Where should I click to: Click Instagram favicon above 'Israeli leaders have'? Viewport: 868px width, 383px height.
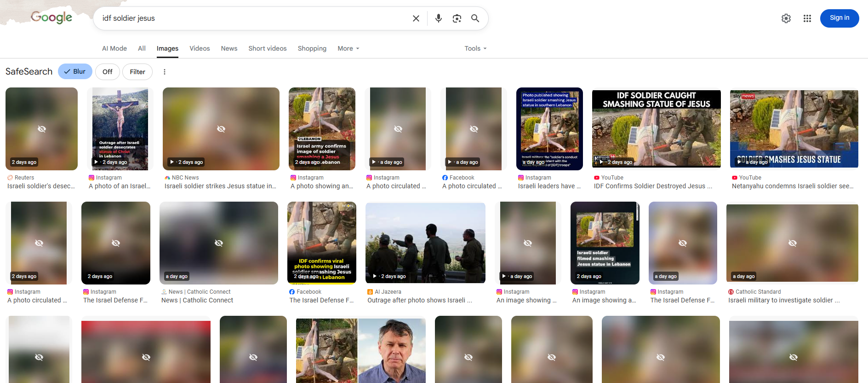pos(521,178)
